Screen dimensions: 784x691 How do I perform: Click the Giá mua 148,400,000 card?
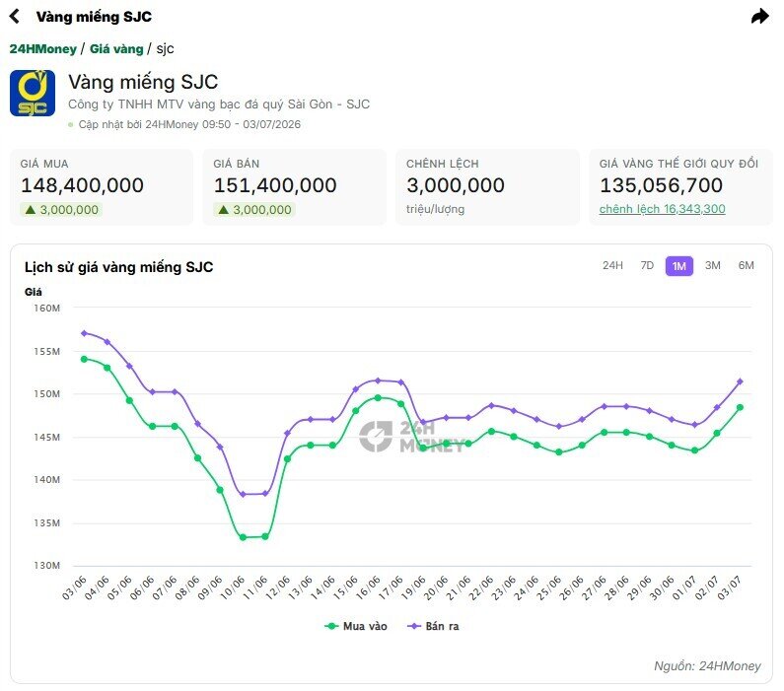102,187
